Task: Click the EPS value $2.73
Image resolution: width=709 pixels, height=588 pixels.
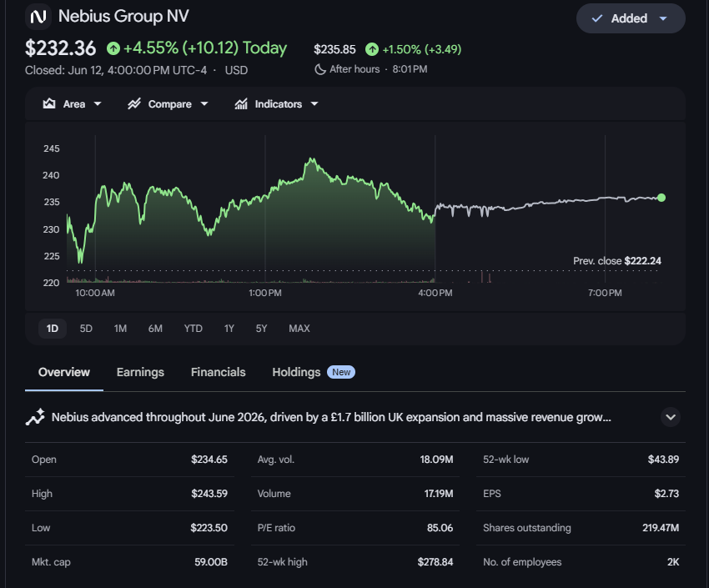Action: pyautogui.click(x=666, y=494)
